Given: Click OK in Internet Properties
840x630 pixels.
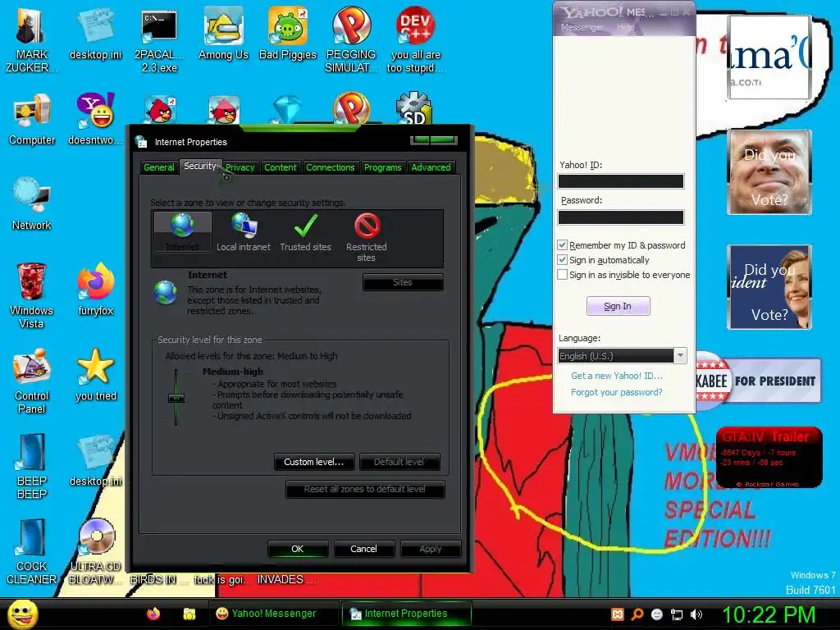Looking at the screenshot, I should 297,549.
